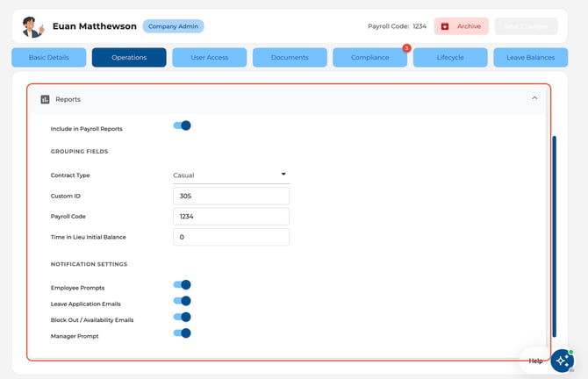This screenshot has width=588, height=379.
Task: Switch off the Manager Prompt toggle
Action: (183, 333)
